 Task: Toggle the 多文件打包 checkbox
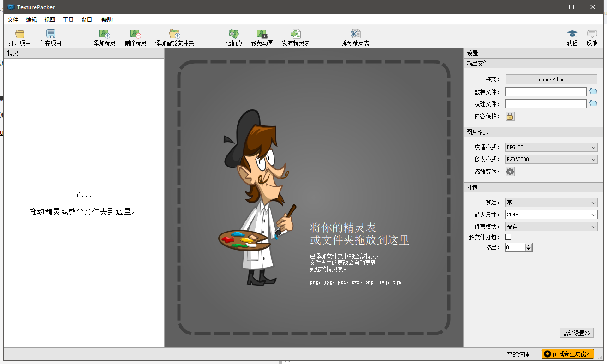pos(508,237)
